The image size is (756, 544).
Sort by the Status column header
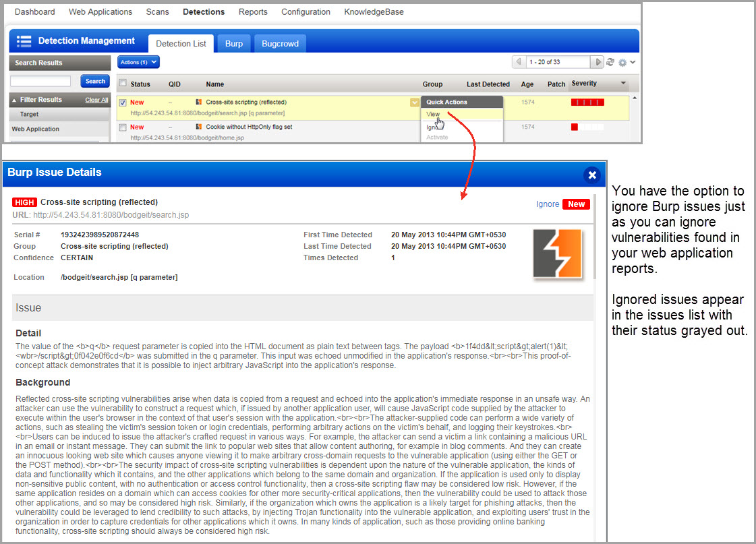[140, 84]
